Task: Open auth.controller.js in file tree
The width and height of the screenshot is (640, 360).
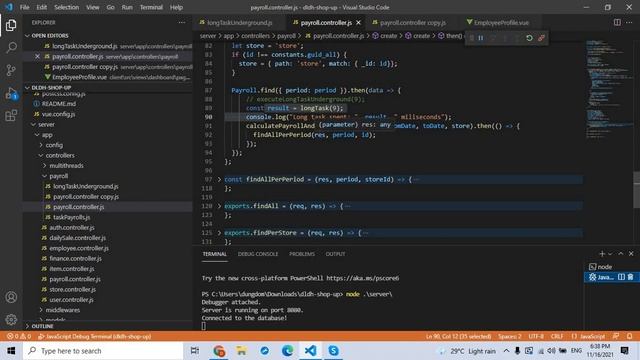Action: pos(72,227)
